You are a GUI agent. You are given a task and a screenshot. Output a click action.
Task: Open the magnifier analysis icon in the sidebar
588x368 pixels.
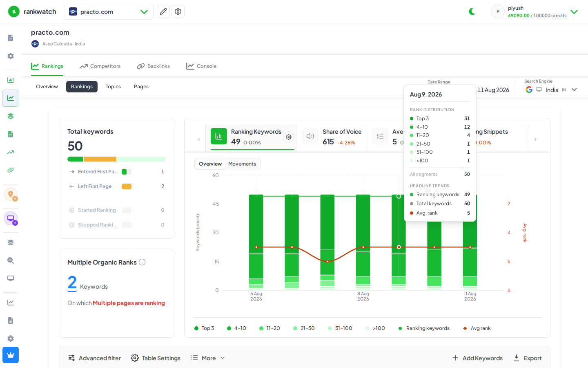tap(11, 260)
